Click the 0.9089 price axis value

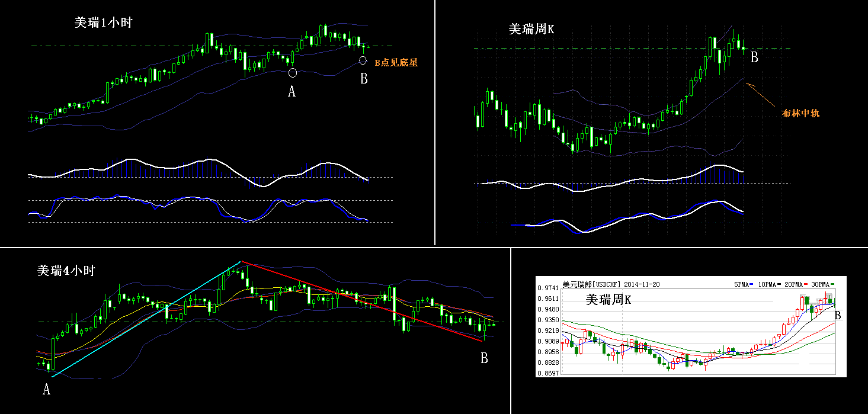(549, 342)
